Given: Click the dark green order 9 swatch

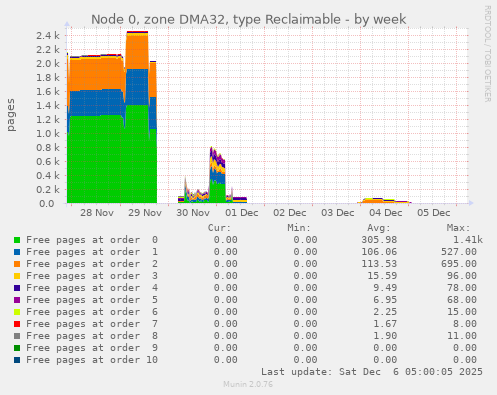Looking at the screenshot, I should (x=17, y=348).
